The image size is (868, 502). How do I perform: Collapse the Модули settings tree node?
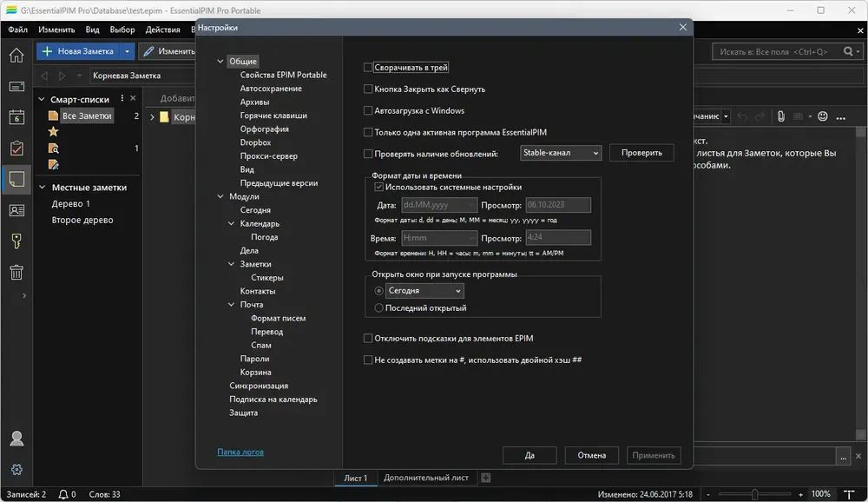point(220,196)
